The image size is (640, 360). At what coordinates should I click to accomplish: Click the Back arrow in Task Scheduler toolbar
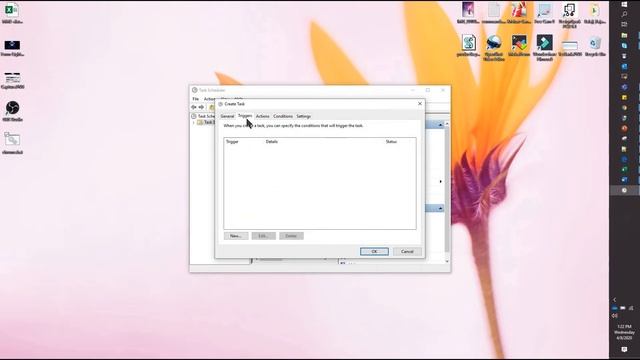194,107
